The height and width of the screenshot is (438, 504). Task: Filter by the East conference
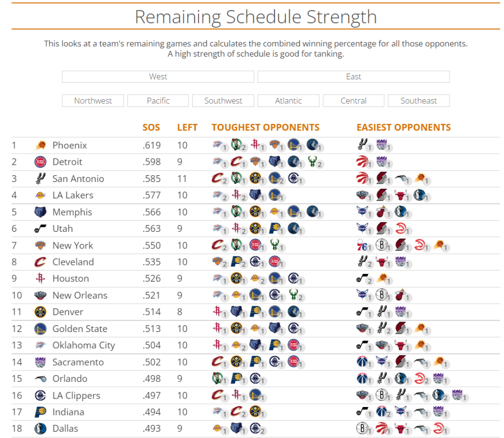click(x=353, y=77)
